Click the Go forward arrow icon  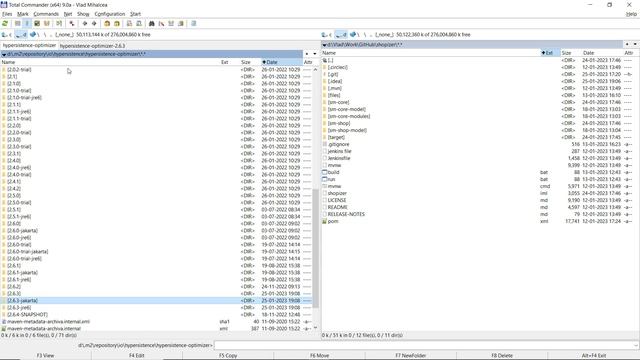[x=94, y=24]
